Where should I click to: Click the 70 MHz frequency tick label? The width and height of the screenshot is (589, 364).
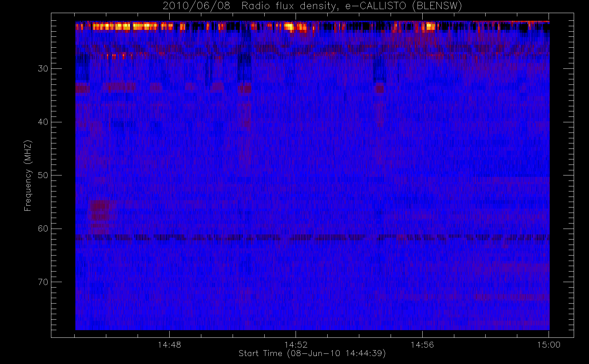[43, 282]
